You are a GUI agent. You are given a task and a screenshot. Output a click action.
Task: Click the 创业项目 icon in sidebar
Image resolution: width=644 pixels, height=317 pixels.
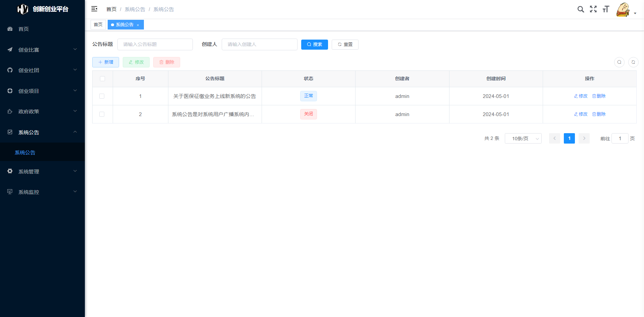(10, 91)
